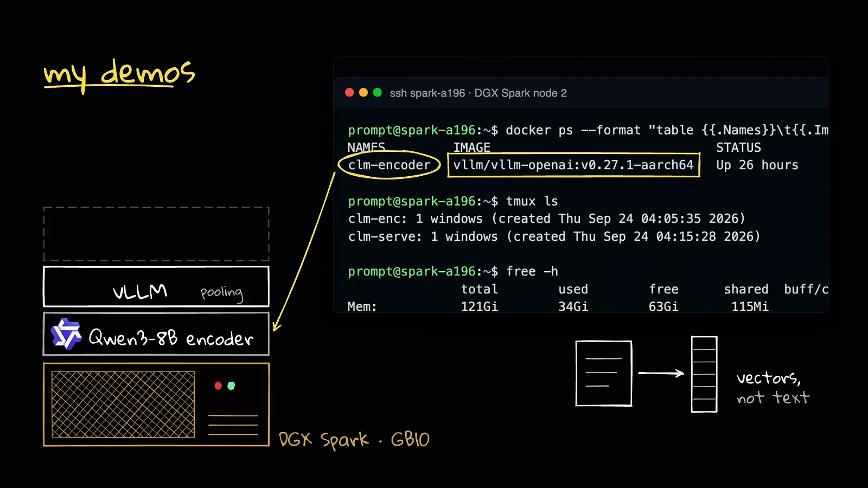This screenshot has width=868, height=488.
Task: Click the 'clm-serve: 1 windows' session line
Action: click(x=554, y=236)
